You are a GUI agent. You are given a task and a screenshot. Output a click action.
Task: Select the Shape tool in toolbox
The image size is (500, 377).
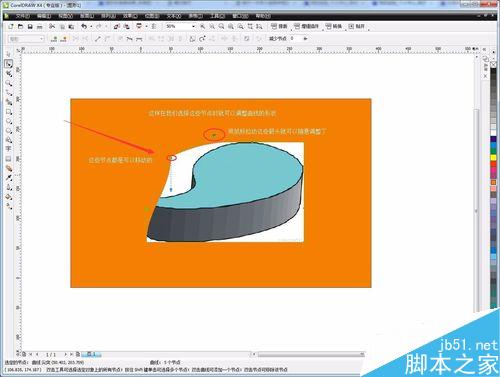pyautogui.click(x=9, y=64)
